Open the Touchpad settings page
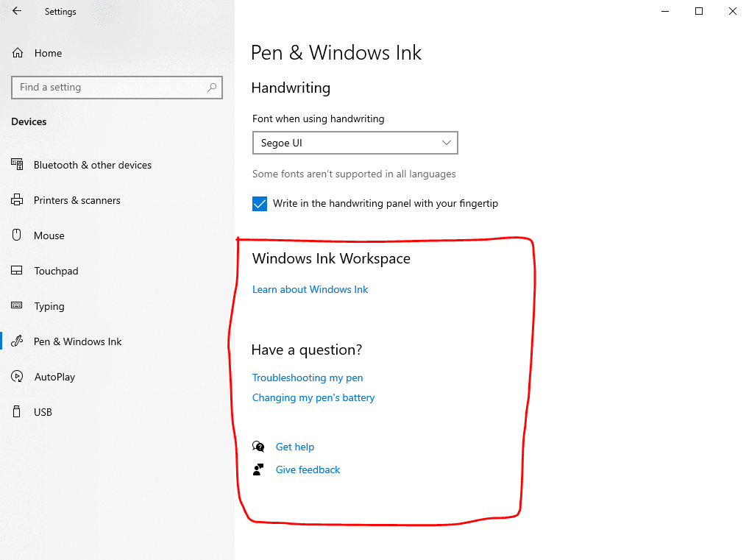 click(57, 271)
